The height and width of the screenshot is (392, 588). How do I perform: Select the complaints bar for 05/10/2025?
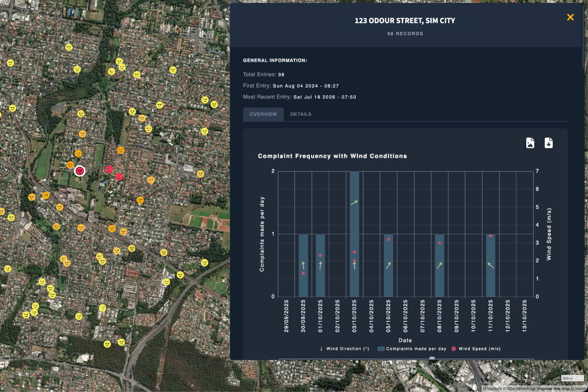[389, 265]
